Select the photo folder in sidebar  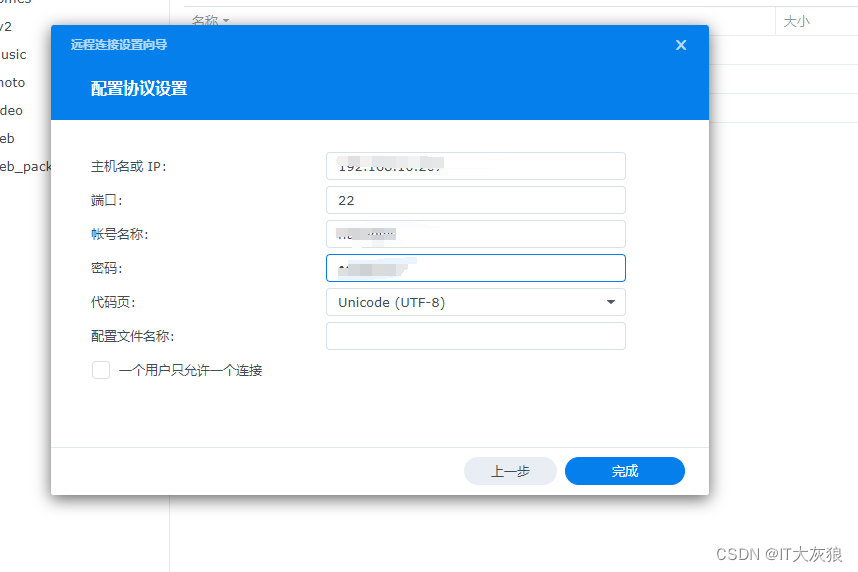(13, 83)
